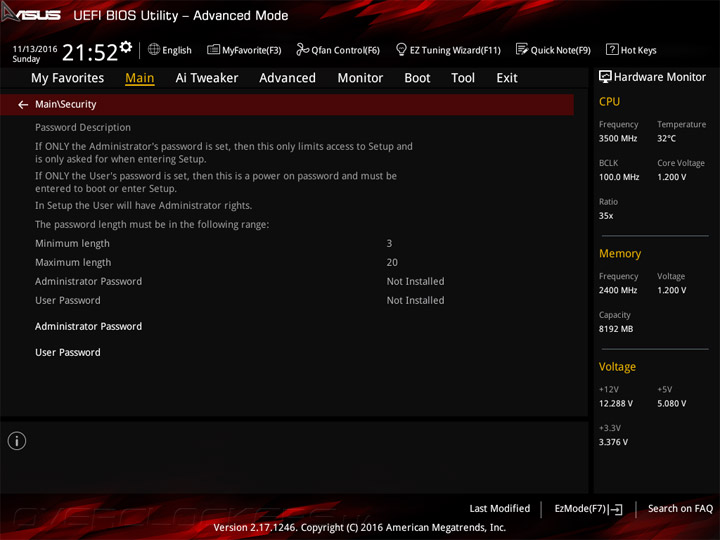Set the Administrator Password option
The image size is (720, 540).
89,326
